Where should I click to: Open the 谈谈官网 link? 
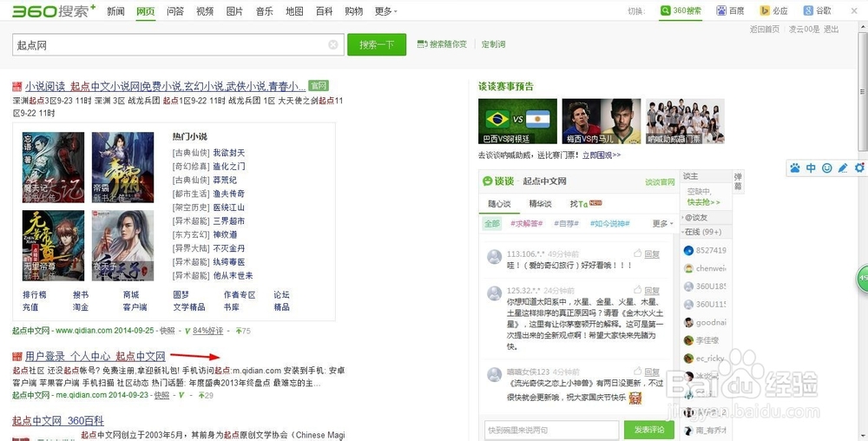pos(660,182)
